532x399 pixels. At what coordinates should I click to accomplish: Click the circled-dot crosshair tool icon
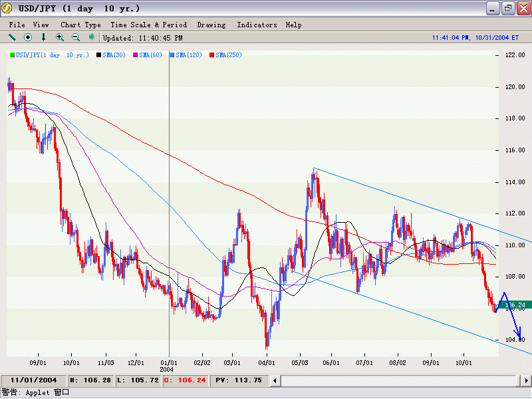(28, 37)
